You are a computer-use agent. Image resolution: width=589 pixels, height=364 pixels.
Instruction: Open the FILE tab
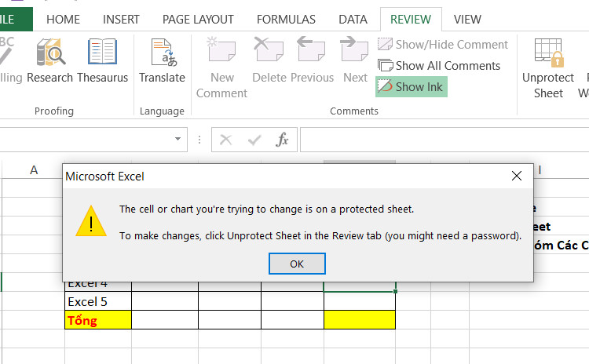point(15,19)
